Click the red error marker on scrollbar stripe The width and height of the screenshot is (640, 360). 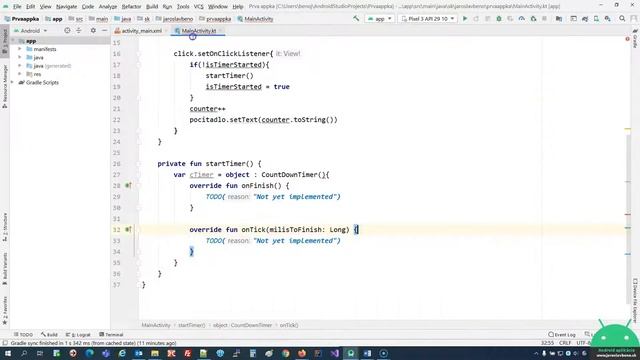[628, 215]
